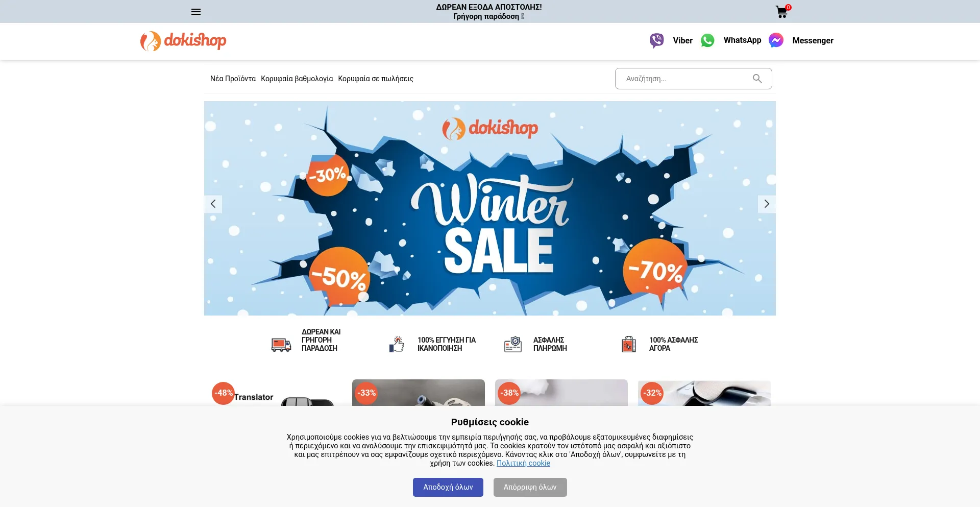The image size is (980, 507).
Task: Click the Messenger contact icon
Action: (776, 40)
